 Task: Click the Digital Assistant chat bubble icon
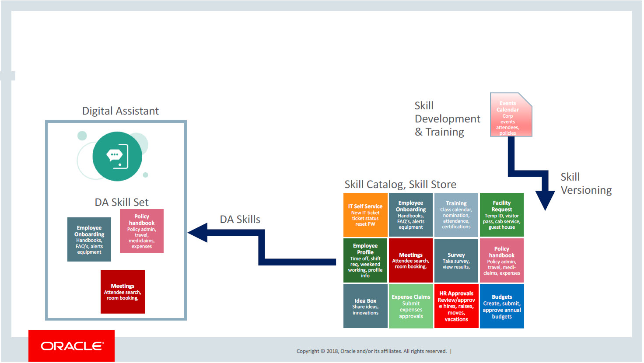(x=117, y=156)
